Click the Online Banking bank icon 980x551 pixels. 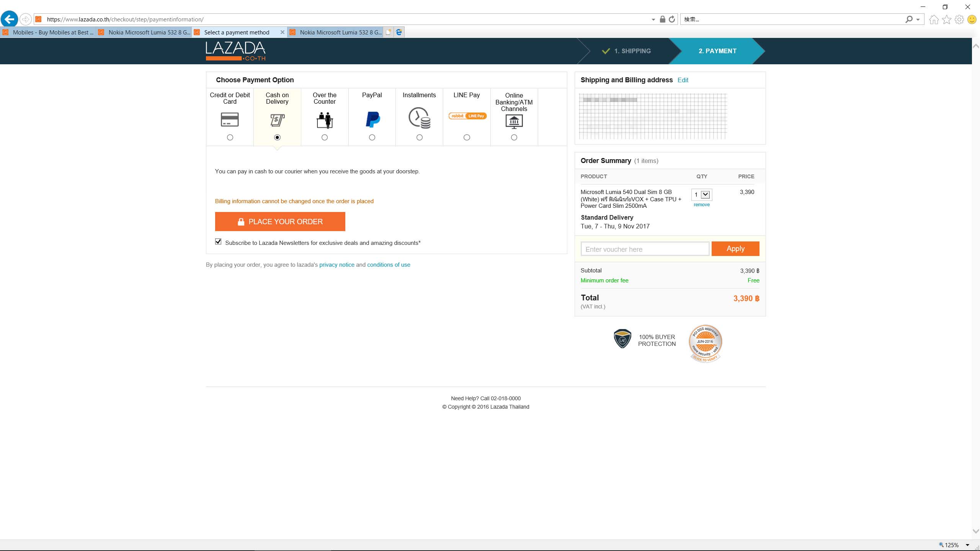click(x=514, y=122)
